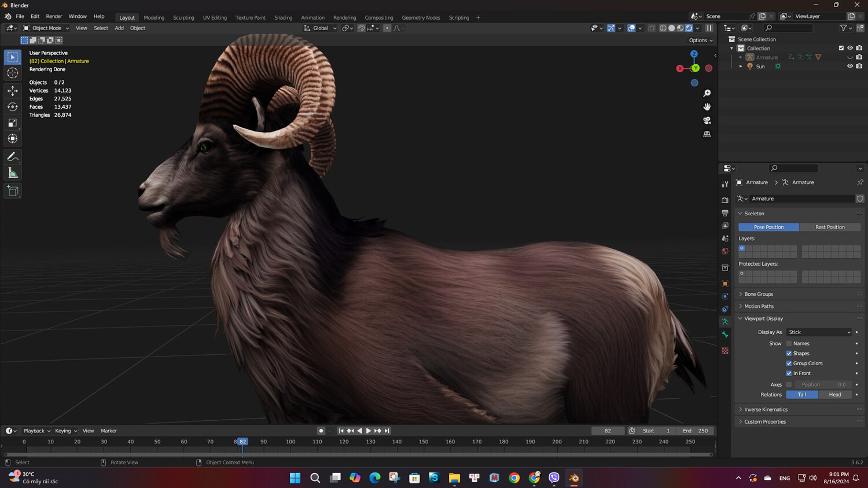Activate the Move tool

pos(13,91)
